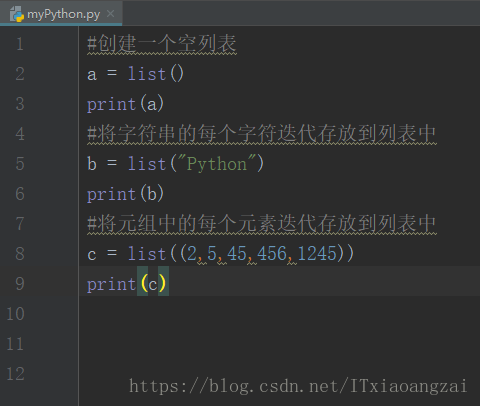Click line number 2 in the gutter

pyautogui.click(x=20, y=74)
